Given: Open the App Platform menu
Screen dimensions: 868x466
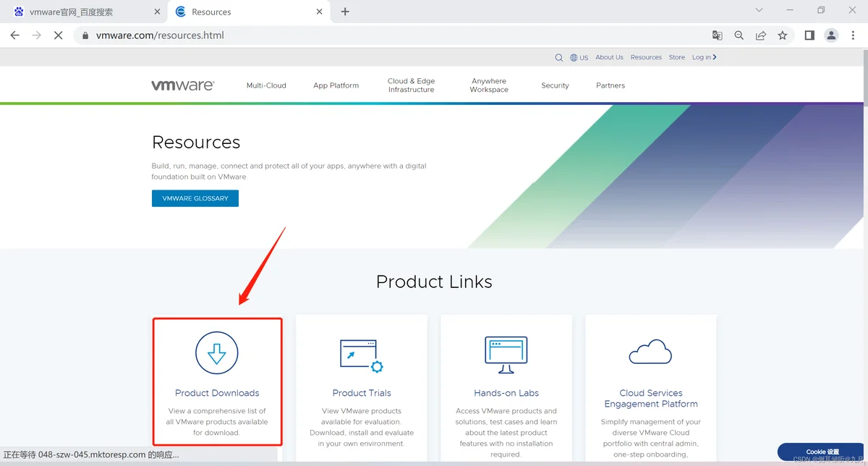Looking at the screenshot, I should [336, 85].
